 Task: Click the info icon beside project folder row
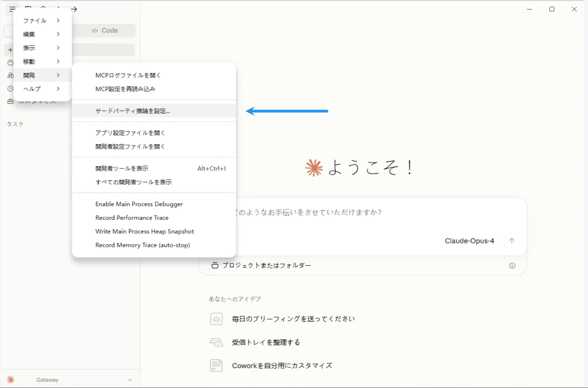[x=512, y=266]
